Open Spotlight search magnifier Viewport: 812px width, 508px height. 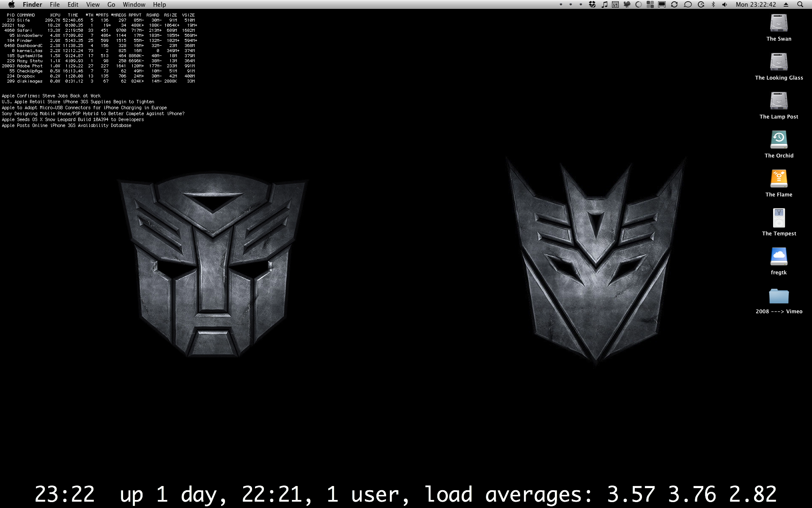point(800,5)
